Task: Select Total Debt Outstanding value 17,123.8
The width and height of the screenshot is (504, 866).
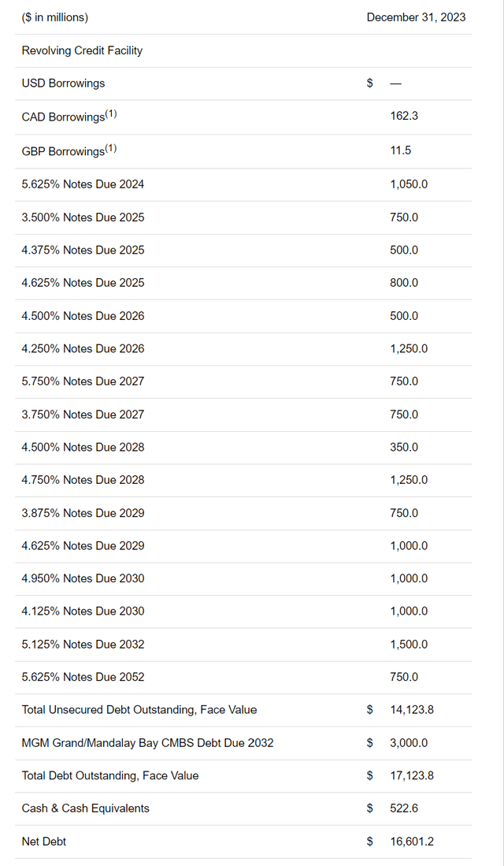Action: (x=412, y=775)
